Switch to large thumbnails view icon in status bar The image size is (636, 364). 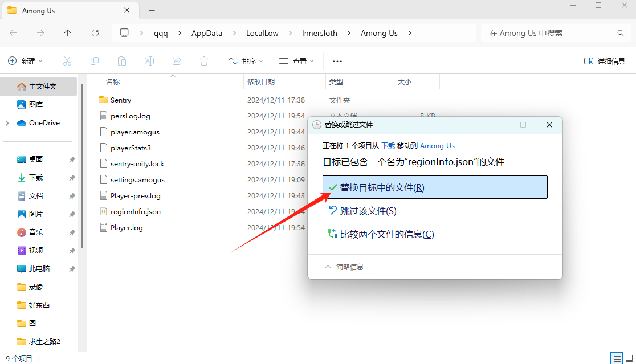(629, 358)
